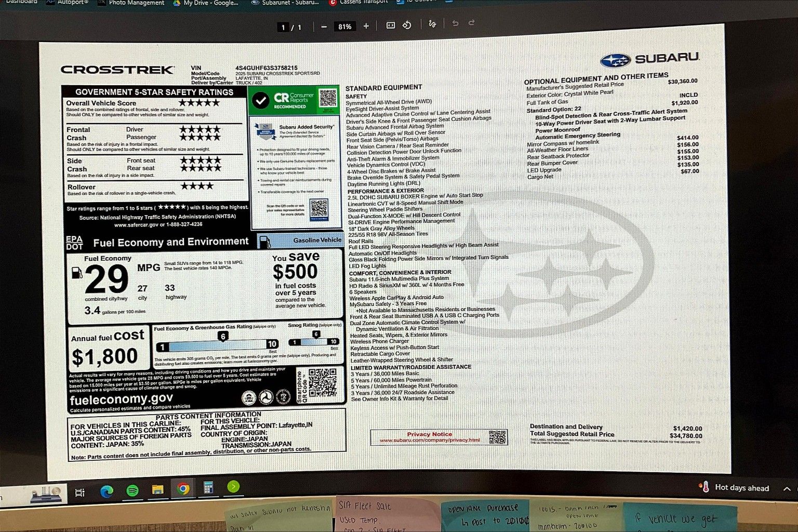Select the draw annotation tool
Image resolution: width=798 pixels, height=532 pixels.
pyautogui.click(x=432, y=24)
